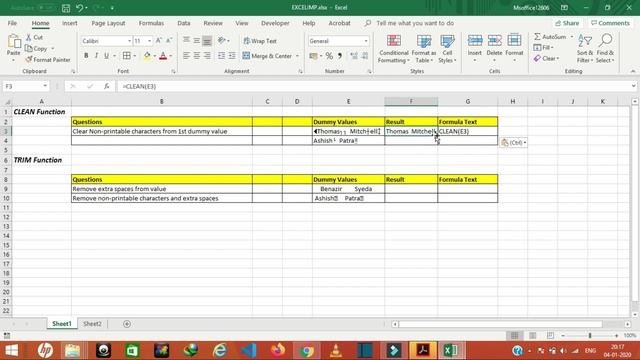This screenshot has width=640, height=360.
Task: Expand the formula bar chevron
Action: coord(633,86)
